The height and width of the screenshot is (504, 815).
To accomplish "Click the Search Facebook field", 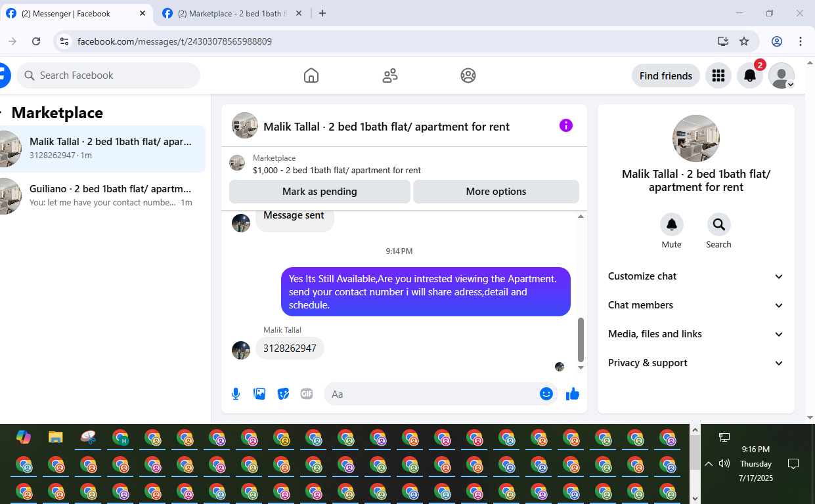I will 108,75.
